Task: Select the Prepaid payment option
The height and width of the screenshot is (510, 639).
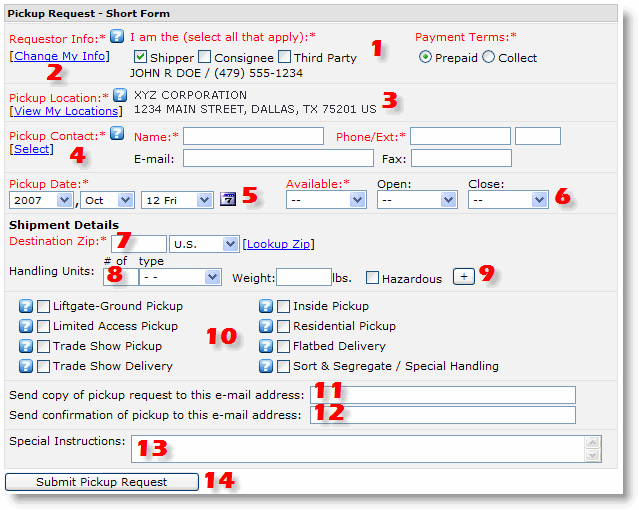Action: (425, 57)
